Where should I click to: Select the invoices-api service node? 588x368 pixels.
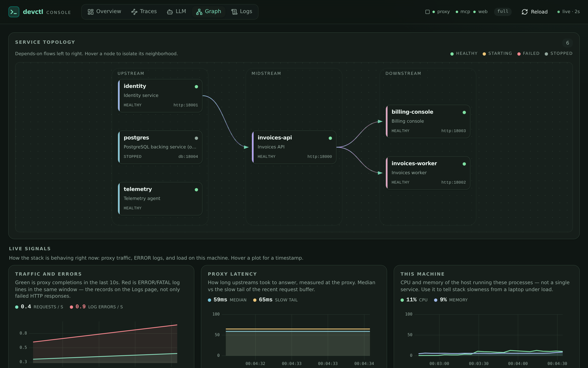294,147
